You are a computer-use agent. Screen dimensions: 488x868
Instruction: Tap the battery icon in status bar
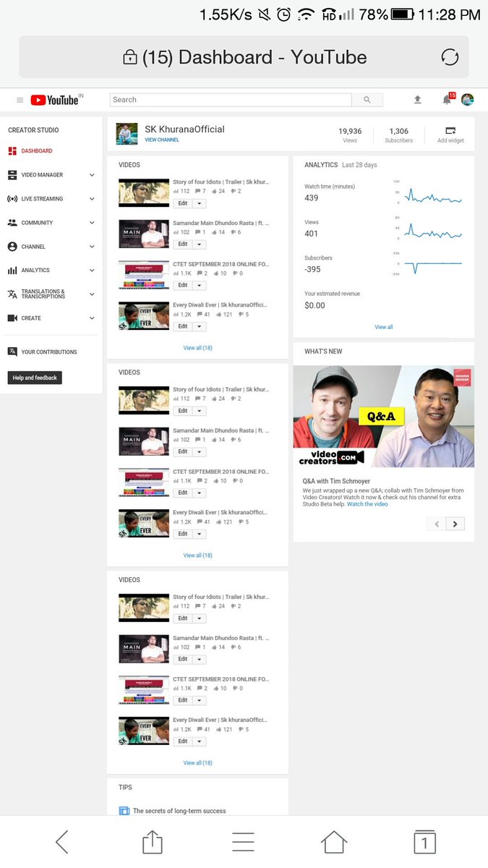coord(403,14)
